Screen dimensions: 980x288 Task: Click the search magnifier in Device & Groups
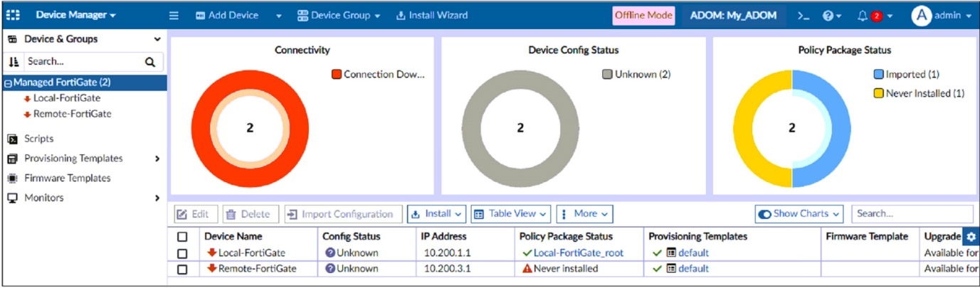[x=150, y=62]
